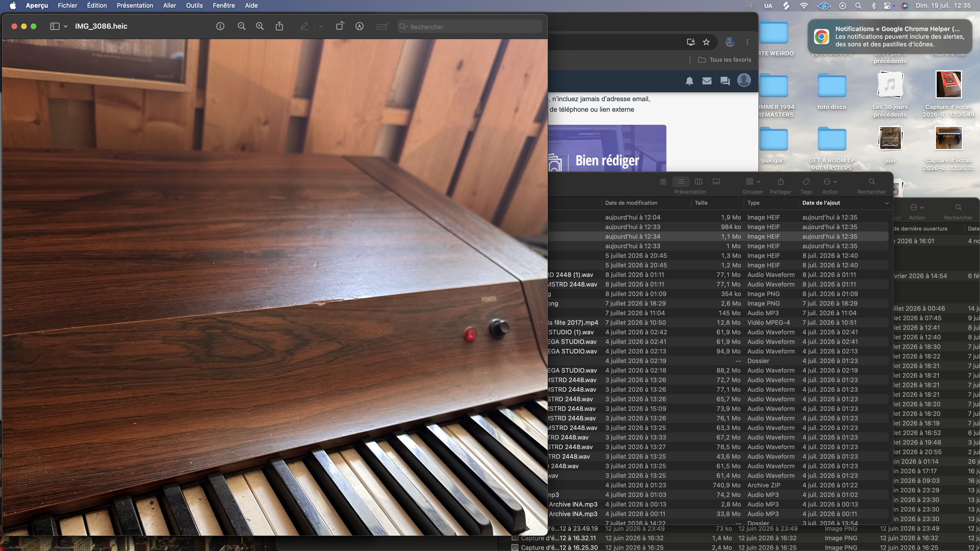Screen dimensions: 980x551
Task: Open the Wi-Fi status menu
Action: pos(804,5)
